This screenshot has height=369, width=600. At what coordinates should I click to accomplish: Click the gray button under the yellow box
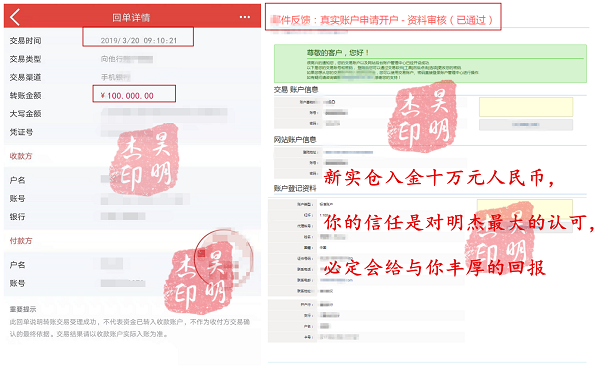(x=526, y=125)
